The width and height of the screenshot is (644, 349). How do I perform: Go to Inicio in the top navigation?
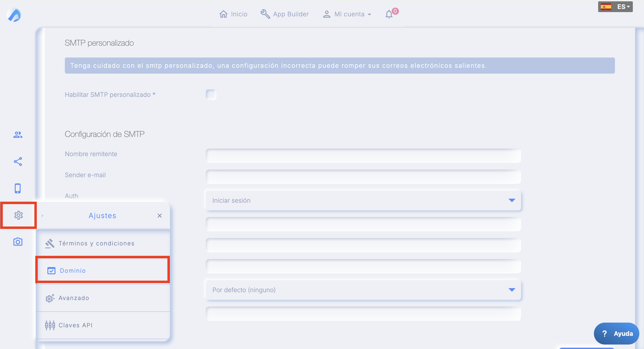click(233, 14)
